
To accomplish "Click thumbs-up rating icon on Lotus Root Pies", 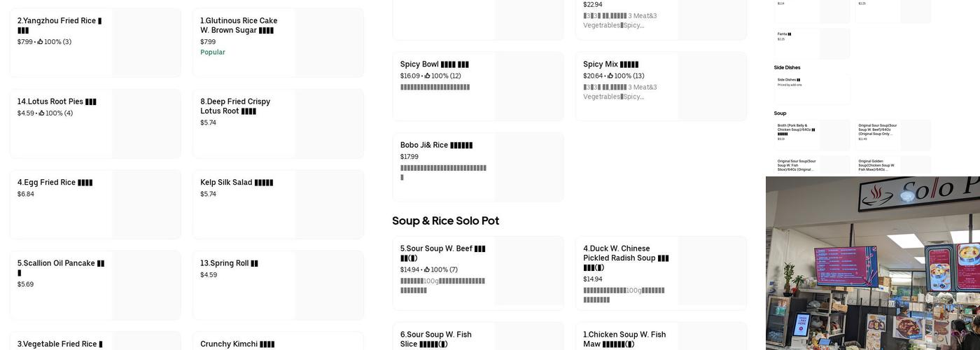I will [x=41, y=113].
